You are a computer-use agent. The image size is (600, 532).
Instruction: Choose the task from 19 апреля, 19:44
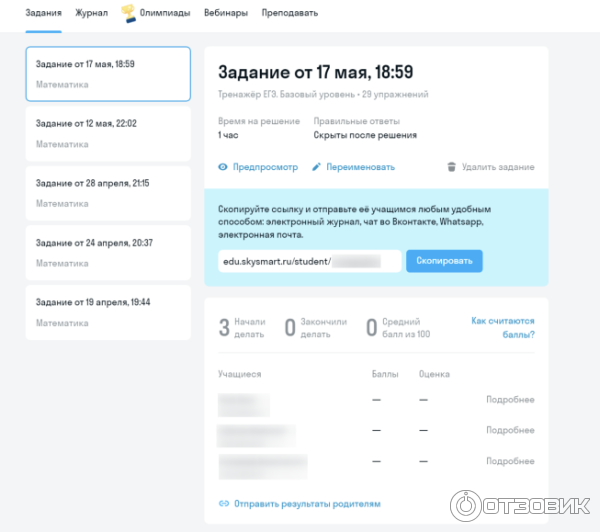pos(107,312)
